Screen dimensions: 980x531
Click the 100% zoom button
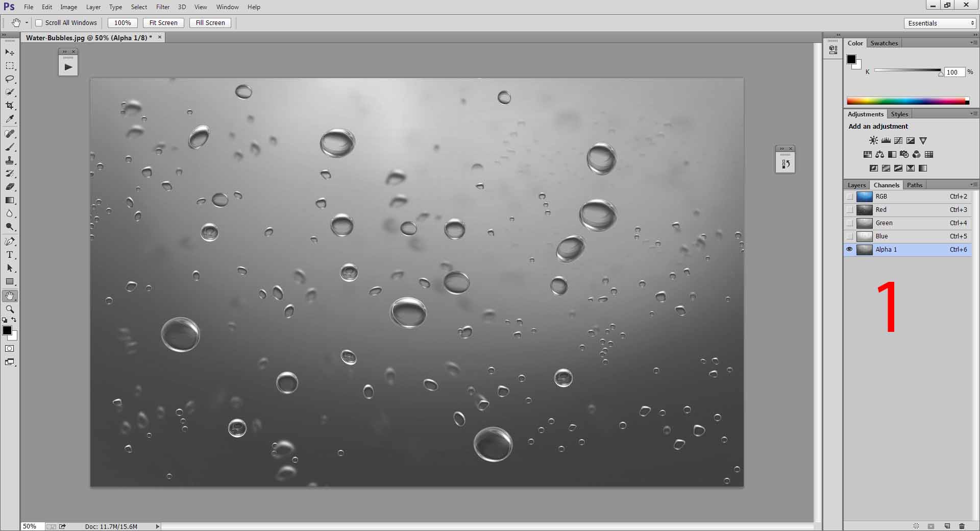tap(122, 23)
